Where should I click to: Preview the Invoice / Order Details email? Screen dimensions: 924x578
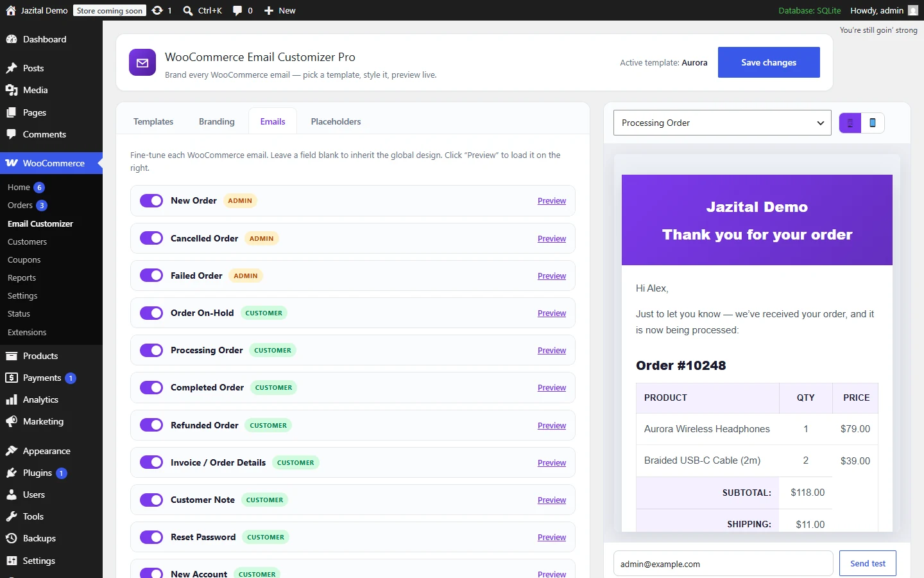coord(552,463)
